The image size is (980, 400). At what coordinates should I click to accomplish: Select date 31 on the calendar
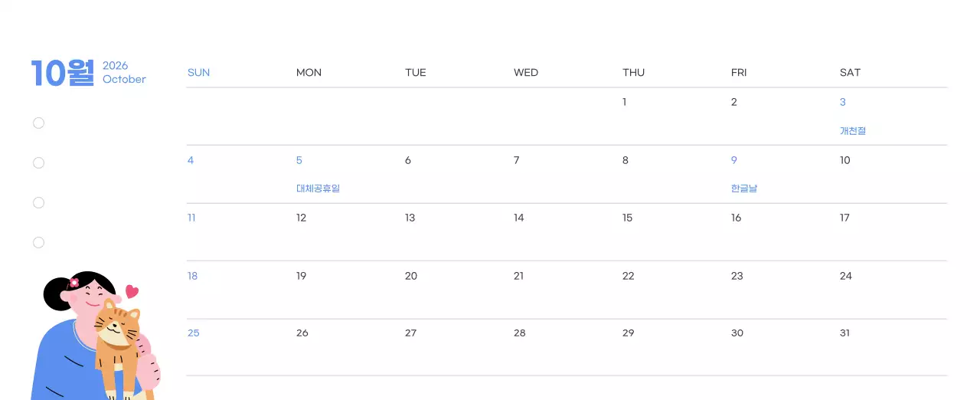point(845,333)
